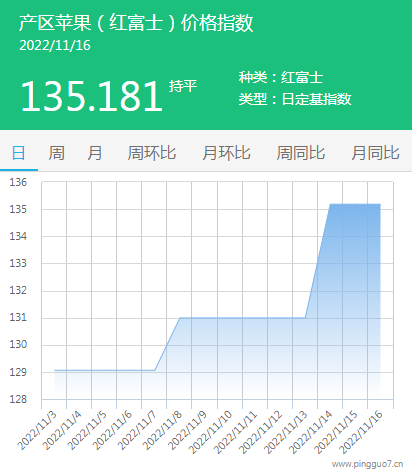Click the chart plateau at 135
Viewport: 412px width, 474px height.
point(355,204)
